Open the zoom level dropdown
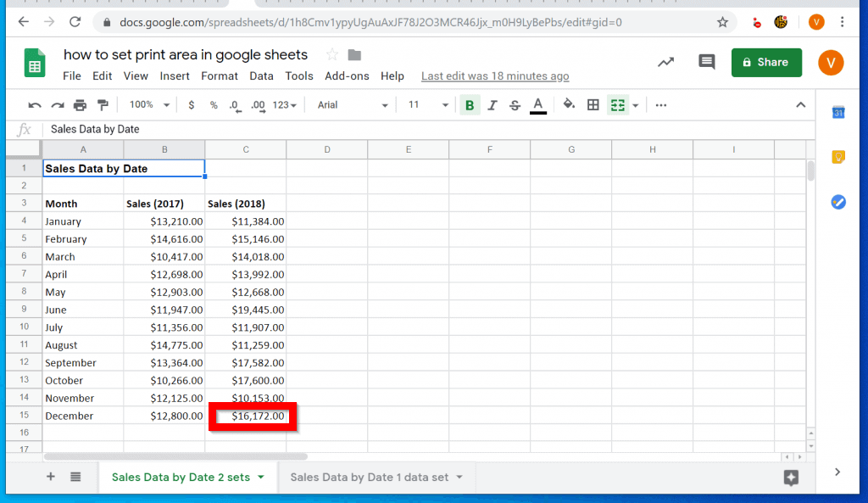Image resolution: width=868 pixels, height=503 pixels. coord(148,104)
